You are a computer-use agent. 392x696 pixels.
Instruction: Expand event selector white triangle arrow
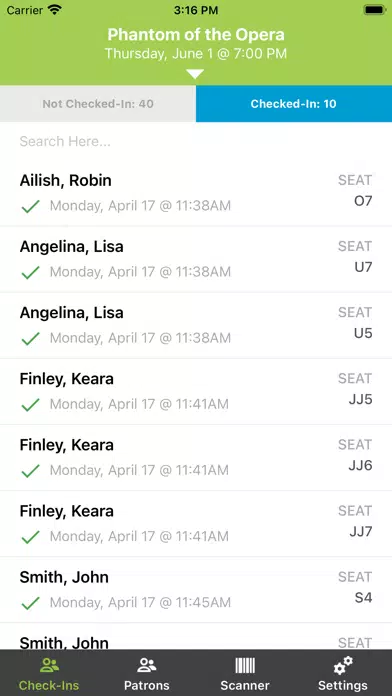[x=195, y=74]
